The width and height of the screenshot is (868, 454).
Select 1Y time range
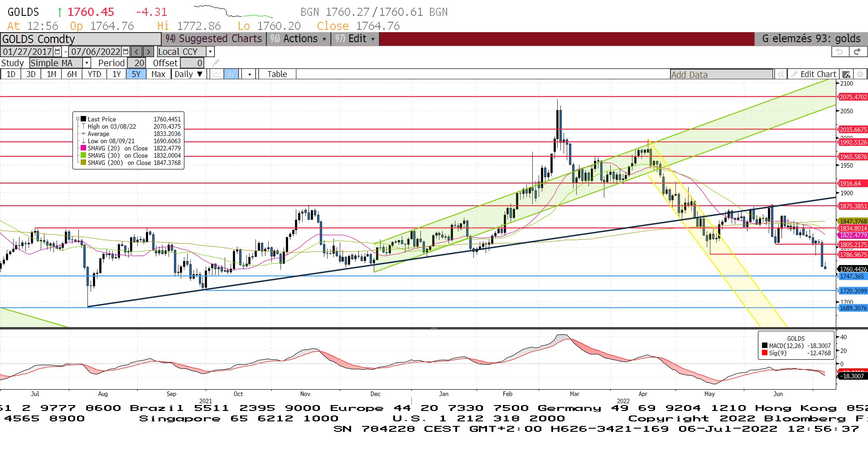[116, 74]
